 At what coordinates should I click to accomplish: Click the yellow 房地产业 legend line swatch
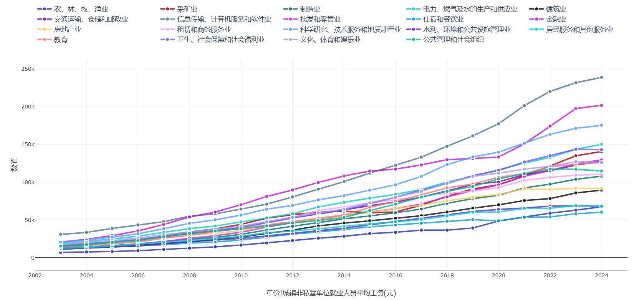click(45, 29)
